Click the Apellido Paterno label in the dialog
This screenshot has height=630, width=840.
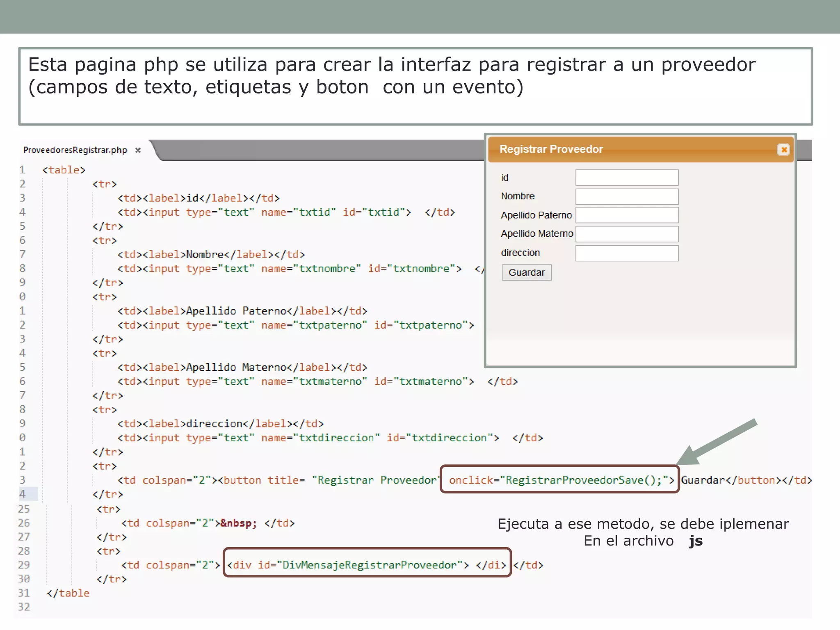[536, 215]
